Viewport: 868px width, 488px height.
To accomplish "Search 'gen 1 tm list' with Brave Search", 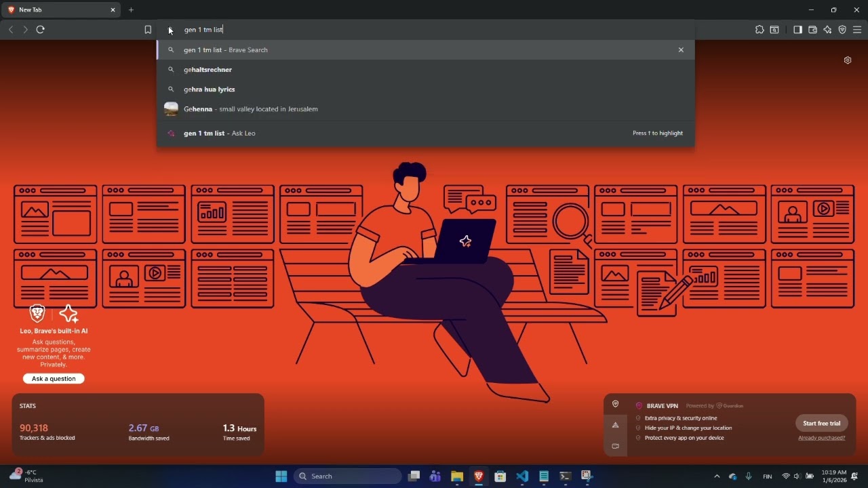I will (x=426, y=50).
